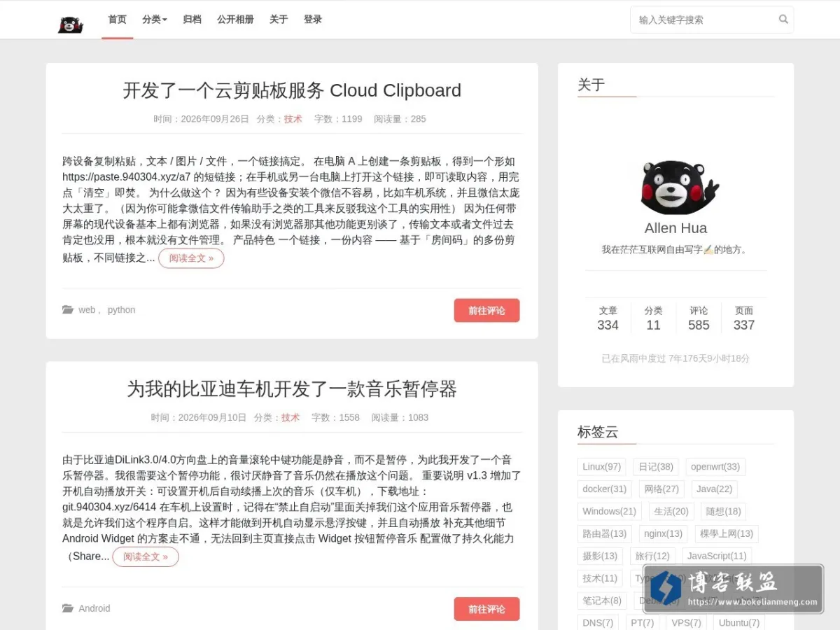Select the 随想(18) tag
This screenshot has width=840, height=630.
pos(723,512)
